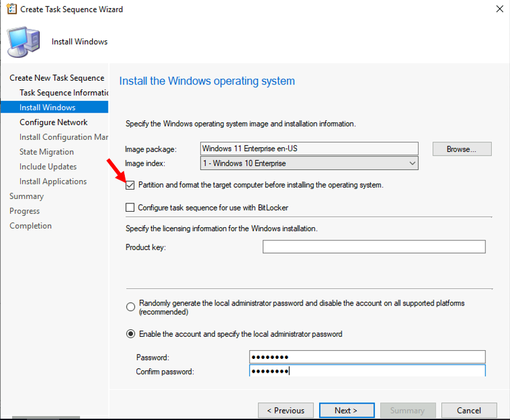
Task: Click the sidebar horizontal scrollbar
Action: click(x=46, y=417)
